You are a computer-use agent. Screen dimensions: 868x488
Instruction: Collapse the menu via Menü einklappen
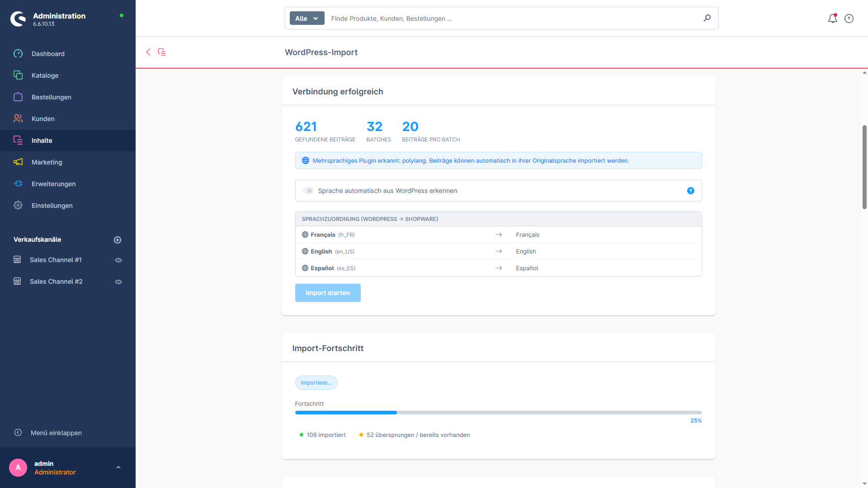coord(56,433)
